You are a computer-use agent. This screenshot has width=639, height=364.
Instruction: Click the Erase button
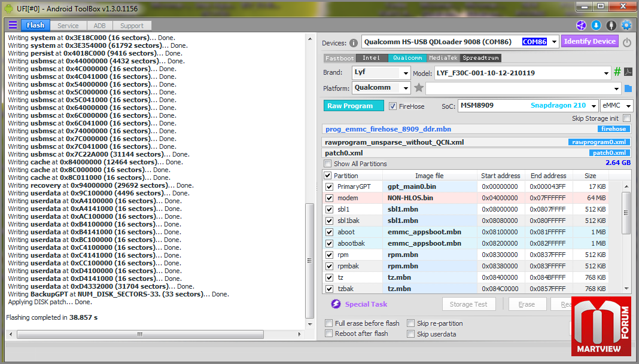[x=527, y=304]
